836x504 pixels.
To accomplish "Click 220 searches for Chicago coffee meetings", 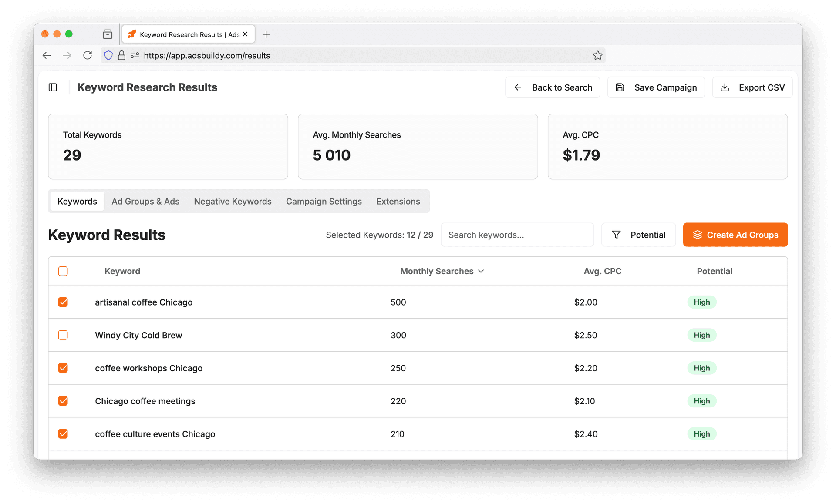I will 398,401.
